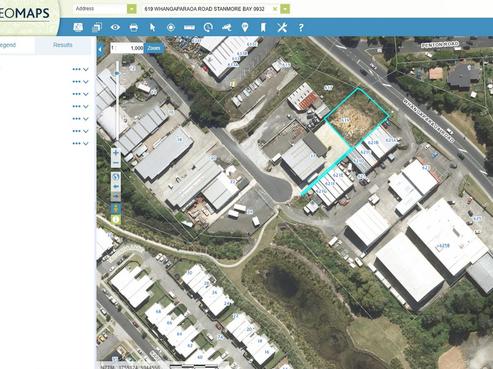
Task: Expand the last legend row chevron
Action: tap(86, 143)
